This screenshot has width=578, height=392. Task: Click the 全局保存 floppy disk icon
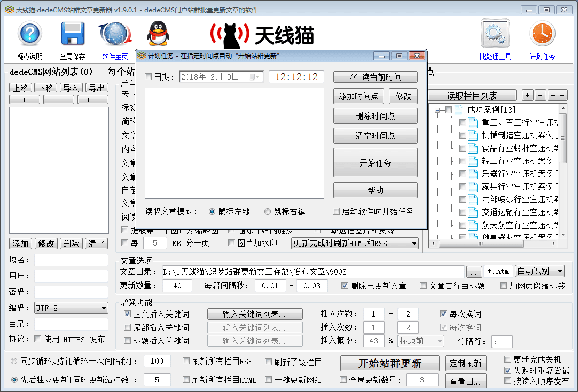(x=73, y=34)
